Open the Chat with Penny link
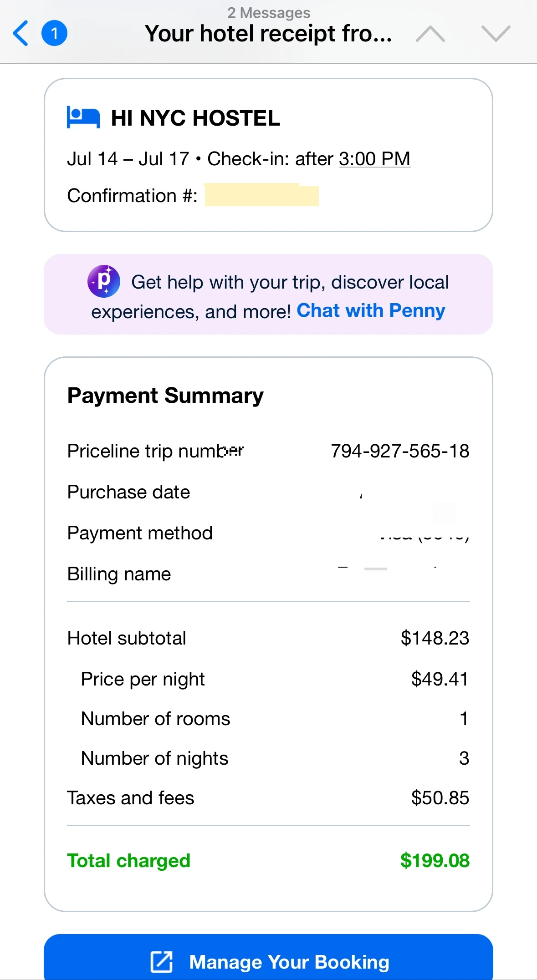Viewport: 537px width, 980px height. coord(371,311)
